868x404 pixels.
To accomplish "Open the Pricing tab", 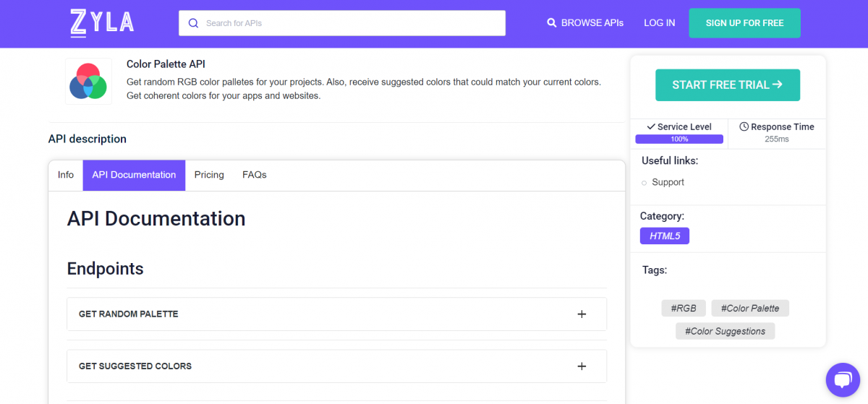I will coord(209,175).
